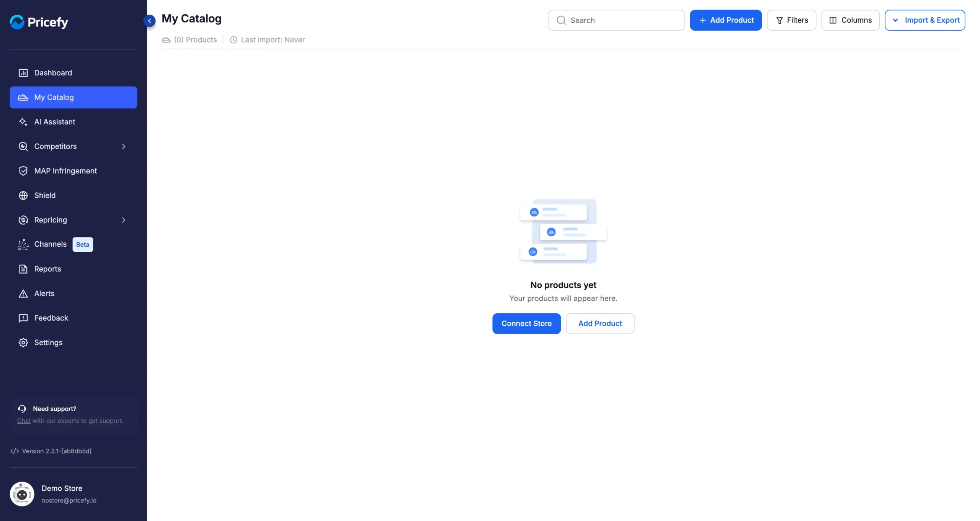Open the Dashboard page
The height and width of the screenshot is (521, 980).
click(x=73, y=73)
